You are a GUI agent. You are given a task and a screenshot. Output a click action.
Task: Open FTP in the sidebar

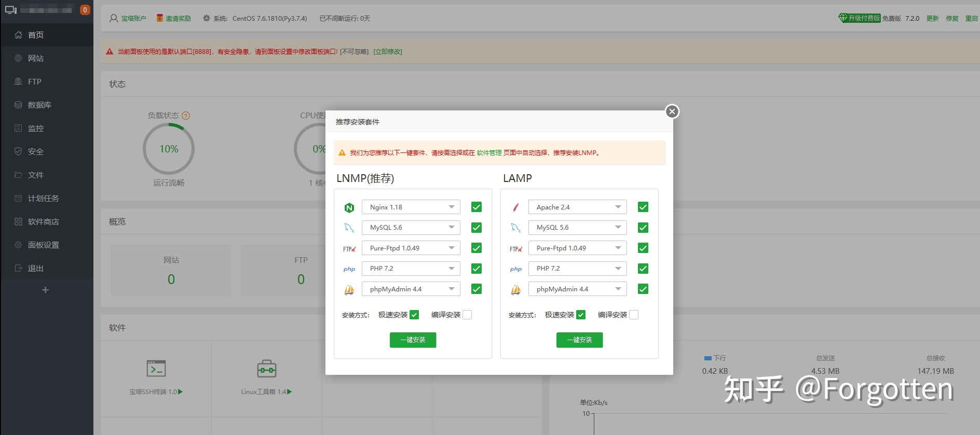coord(47,81)
